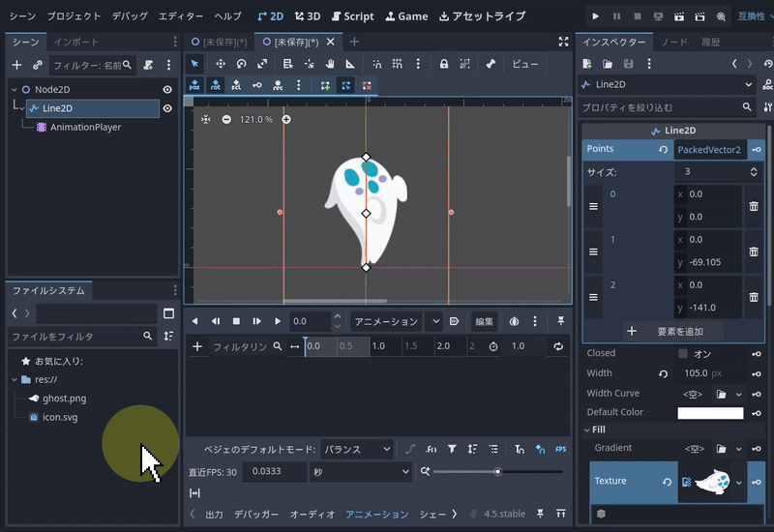Viewport: 774px width, 532px height.
Task: Select the Move mode tool in viewport toolbar
Action: 220,64
